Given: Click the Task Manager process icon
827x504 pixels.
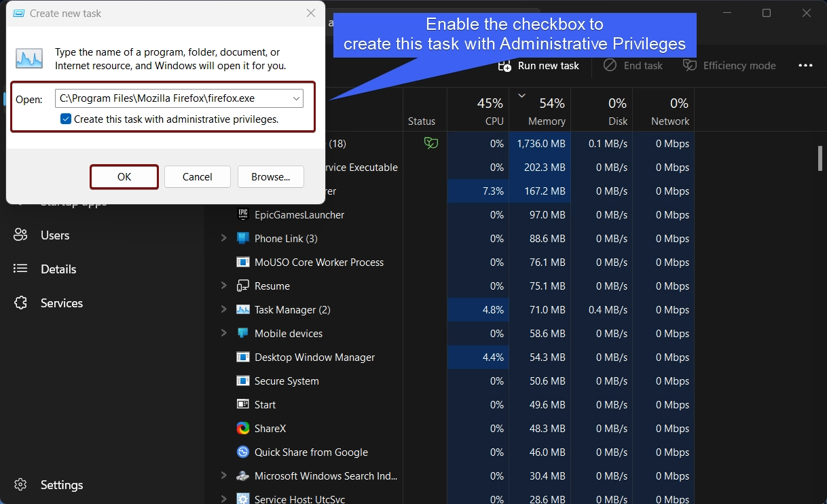Looking at the screenshot, I should click(243, 309).
